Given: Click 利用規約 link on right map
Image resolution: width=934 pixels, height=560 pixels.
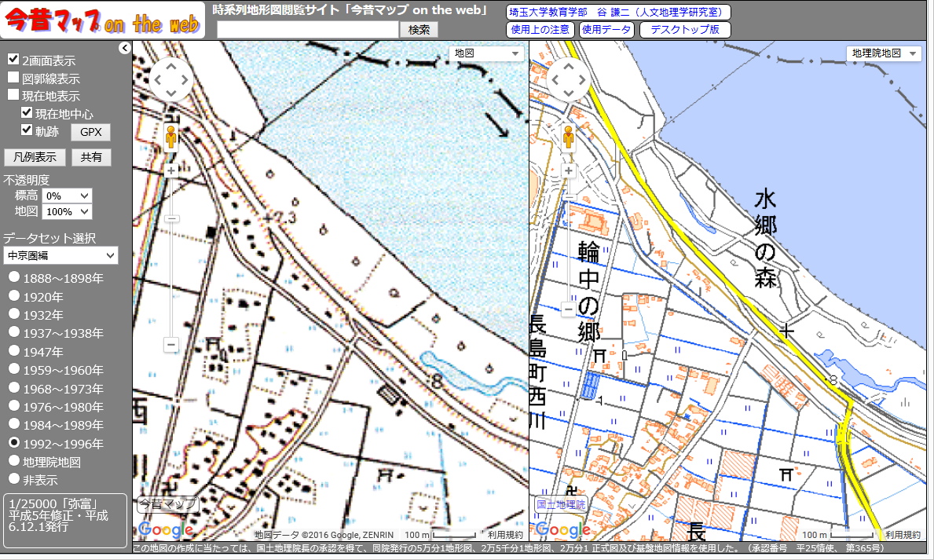Looking at the screenshot, I should point(903,535).
